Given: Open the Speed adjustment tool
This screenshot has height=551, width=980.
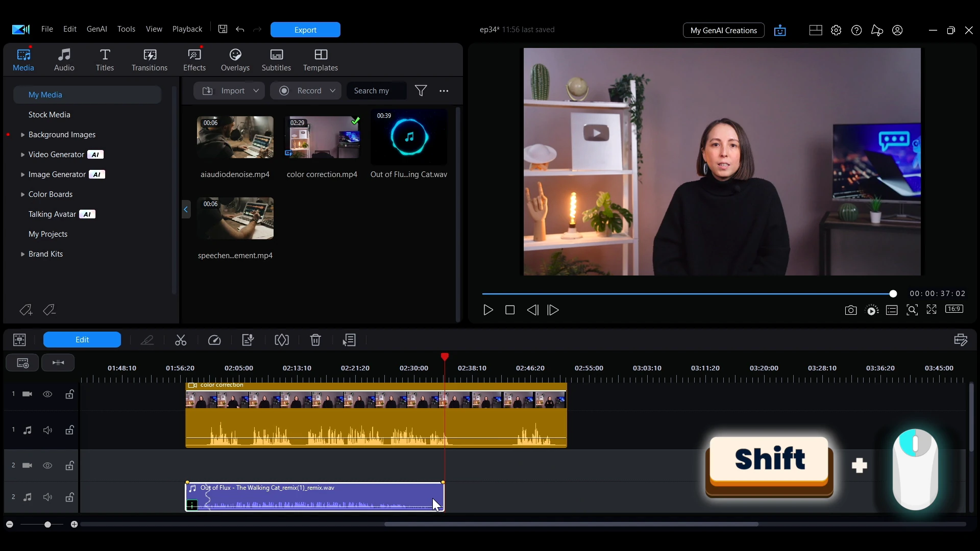Looking at the screenshot, I should pyautogui.click(x=214, y=340).
